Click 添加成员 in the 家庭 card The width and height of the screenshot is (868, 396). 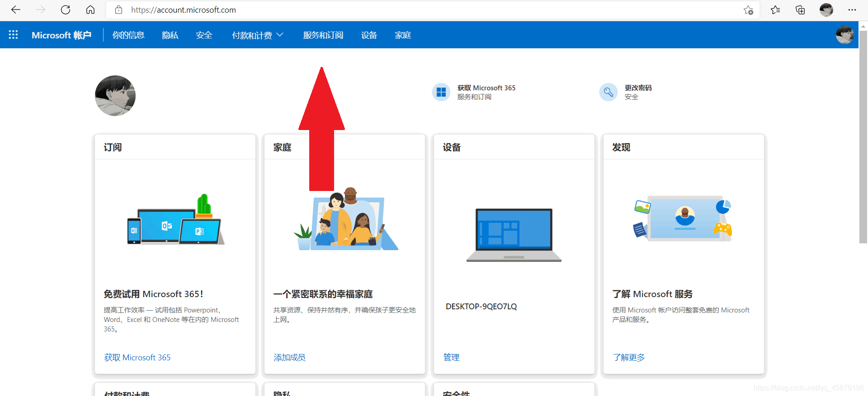(289, 358)
